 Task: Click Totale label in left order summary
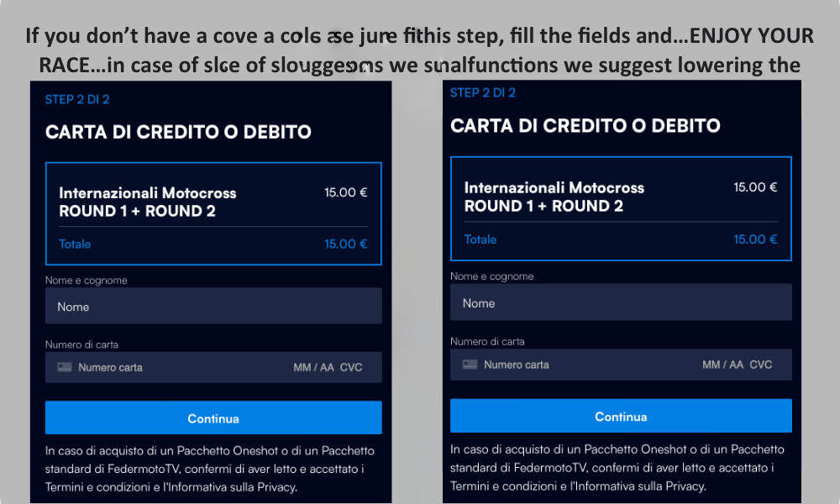coord(75,244)
